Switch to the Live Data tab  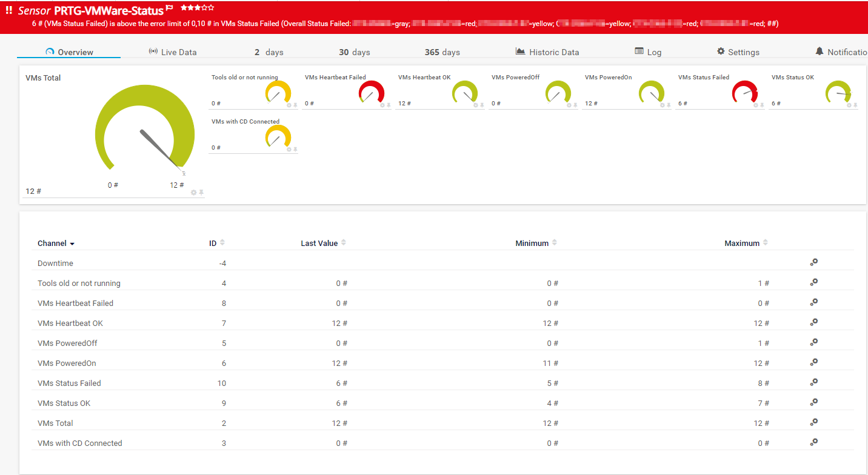[173, 52]
